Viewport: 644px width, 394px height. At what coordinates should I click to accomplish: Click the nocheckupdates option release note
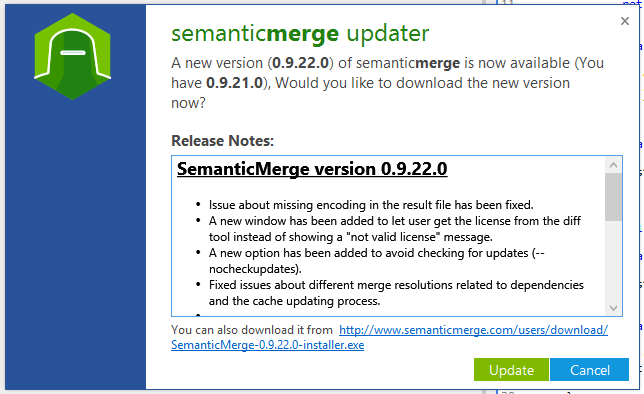click(377, 260)
